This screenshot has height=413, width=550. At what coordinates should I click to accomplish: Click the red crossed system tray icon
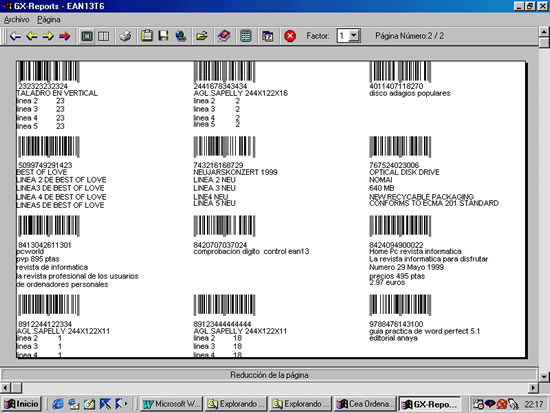(x=502, y=404)
